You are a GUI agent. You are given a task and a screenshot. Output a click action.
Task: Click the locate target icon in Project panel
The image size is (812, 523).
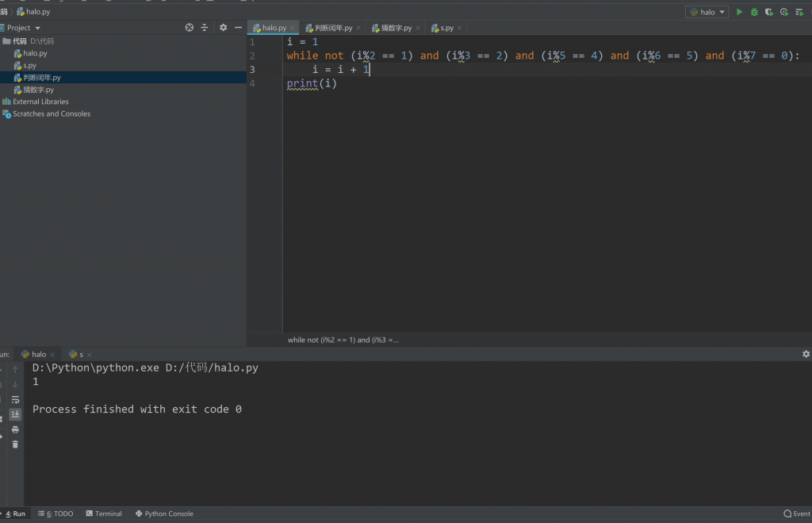[x=190, y=28]
